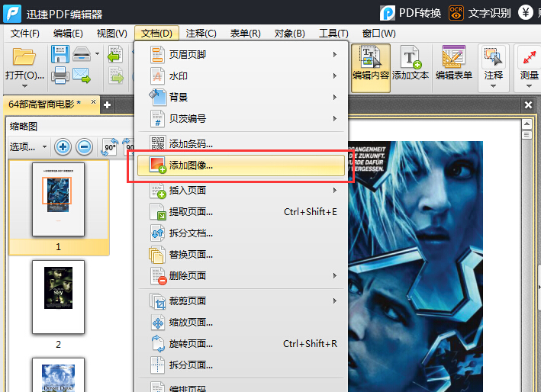This screenshot has width=541, height=392.
Task: Click the Print icon in the toolbar
Action: coord(60,76)
